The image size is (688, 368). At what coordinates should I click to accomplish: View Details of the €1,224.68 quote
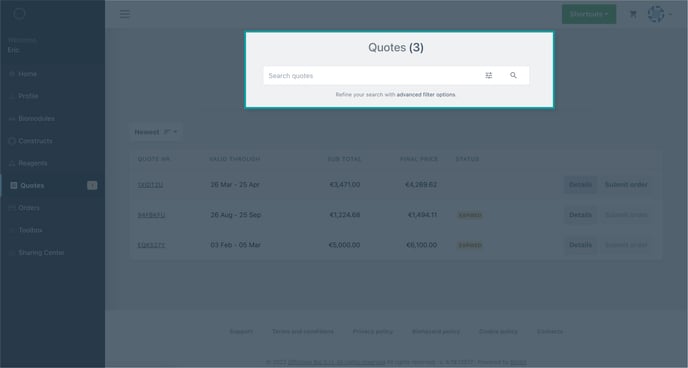coord(580,215)
